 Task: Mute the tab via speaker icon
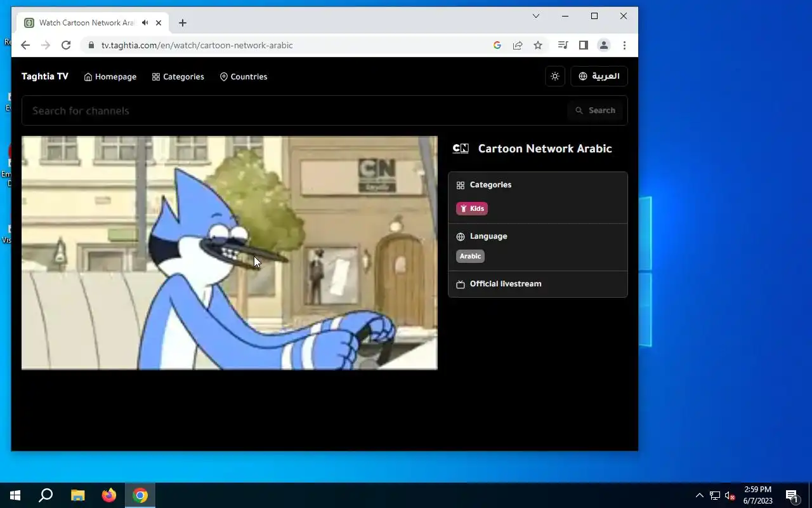click(x=145, y=23)
